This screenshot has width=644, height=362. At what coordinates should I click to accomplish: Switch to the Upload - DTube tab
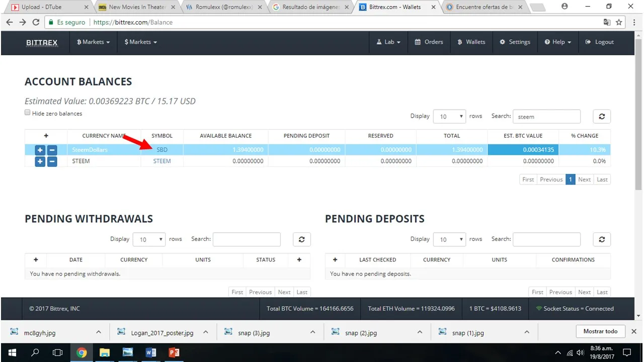pos(50,7)
